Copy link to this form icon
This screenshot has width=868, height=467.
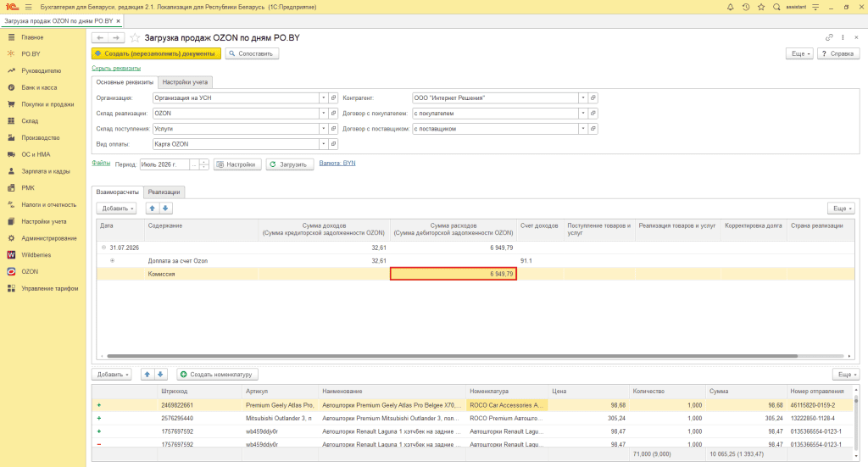point(829,37)
